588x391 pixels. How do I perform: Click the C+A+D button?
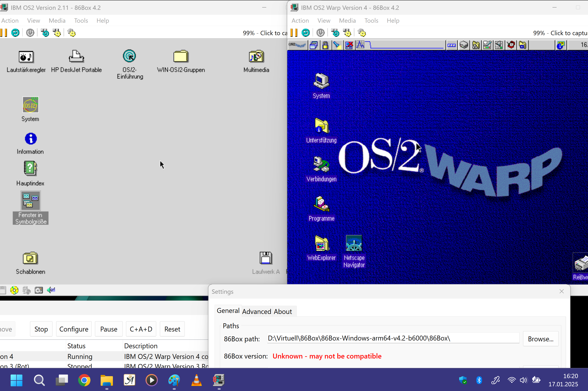click(x=141, y=329)
